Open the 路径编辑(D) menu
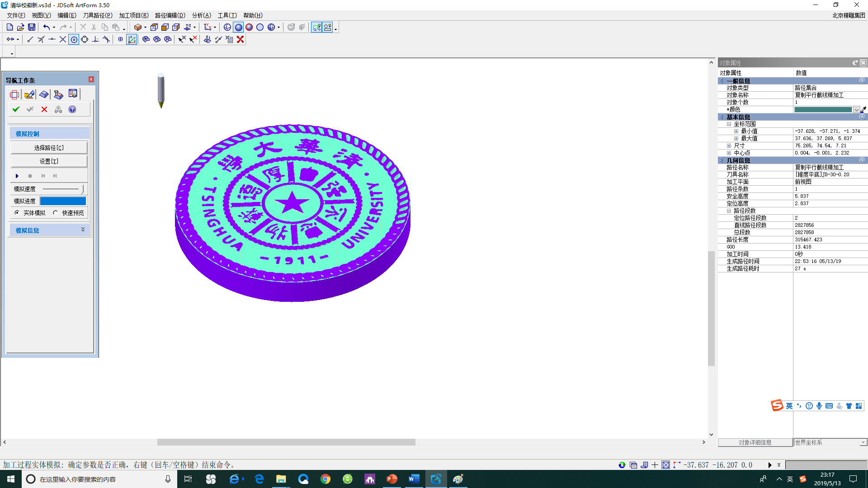Viewport: 868px width, 488px height. click(x=170, y=15)
